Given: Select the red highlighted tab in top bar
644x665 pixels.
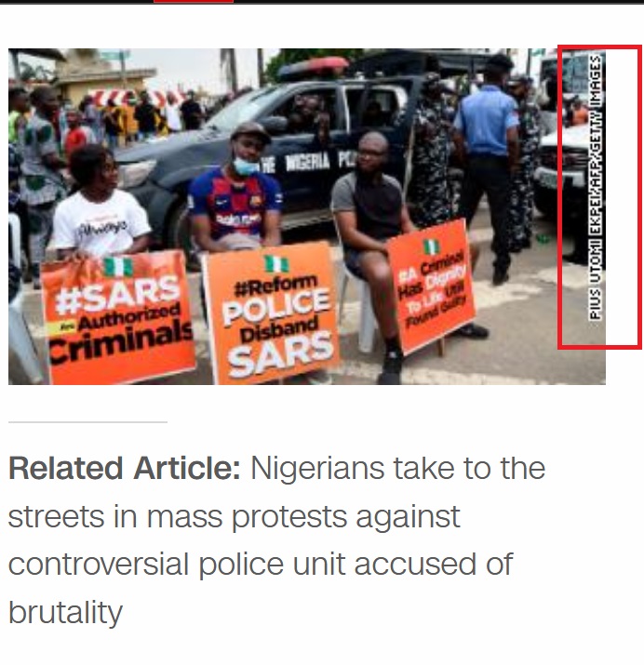Looking at the screenshot, I should 193,1.
